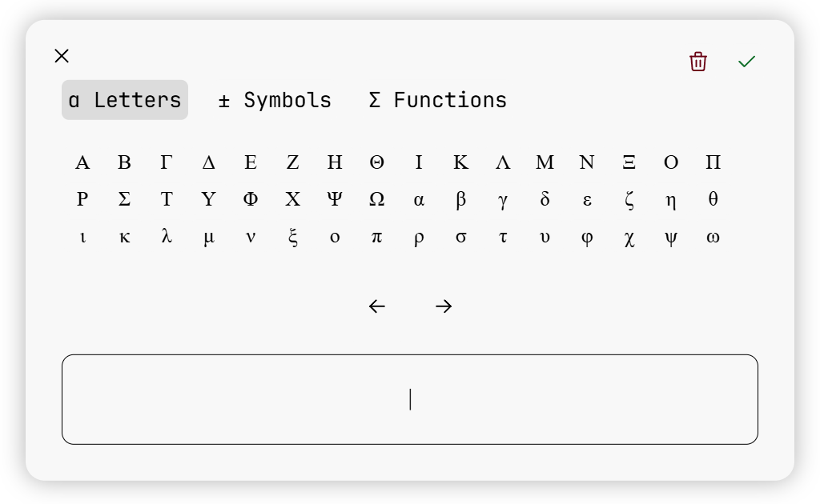Open the Functions tab

click(437, 100)
